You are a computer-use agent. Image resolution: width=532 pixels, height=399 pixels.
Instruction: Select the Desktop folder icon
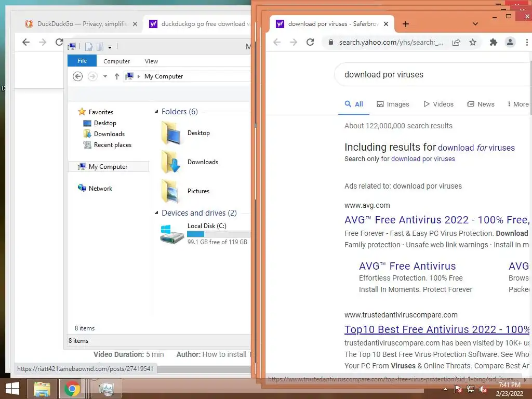click(171, 133)
